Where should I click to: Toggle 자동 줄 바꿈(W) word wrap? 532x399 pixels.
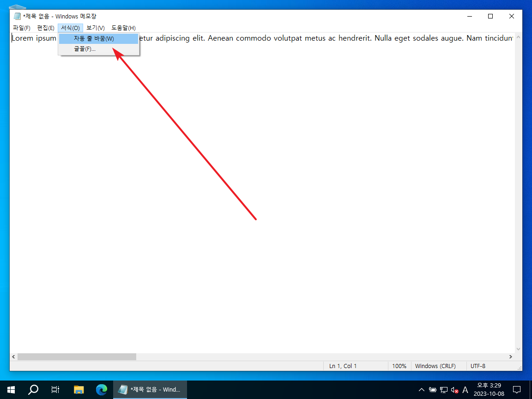98,39
